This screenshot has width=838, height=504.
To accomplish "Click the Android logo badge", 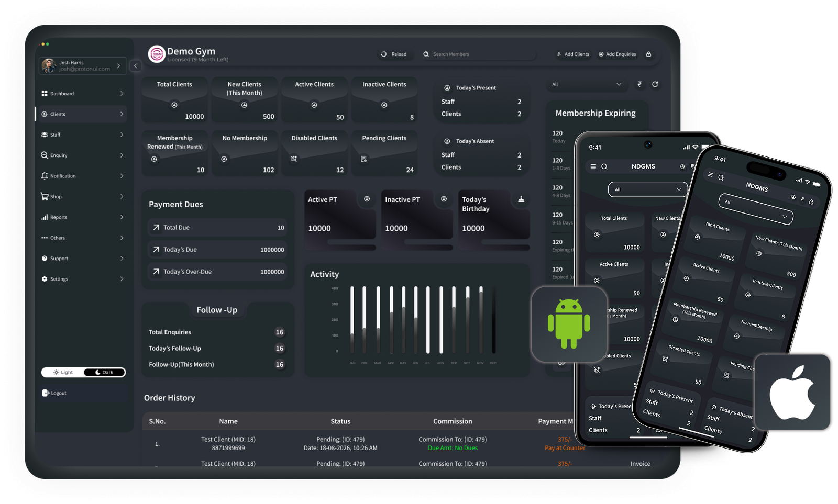I will coord(569,324).
